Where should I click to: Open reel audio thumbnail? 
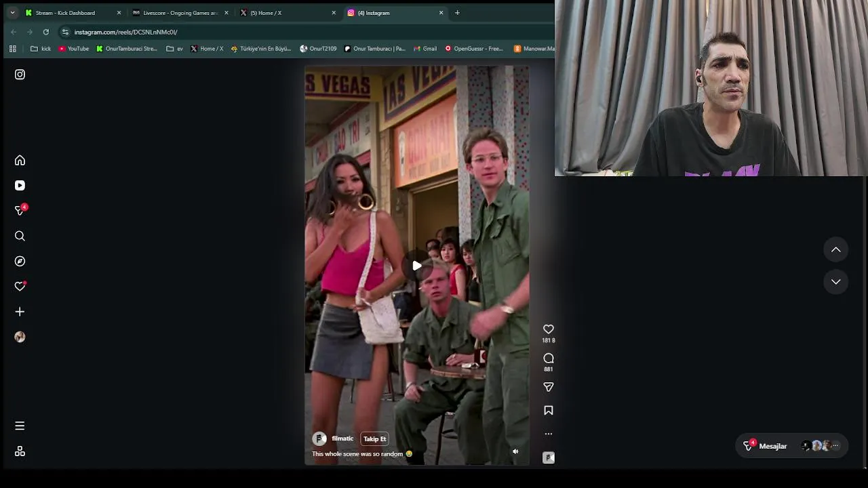pyautogui.click(x=549, y=458)
